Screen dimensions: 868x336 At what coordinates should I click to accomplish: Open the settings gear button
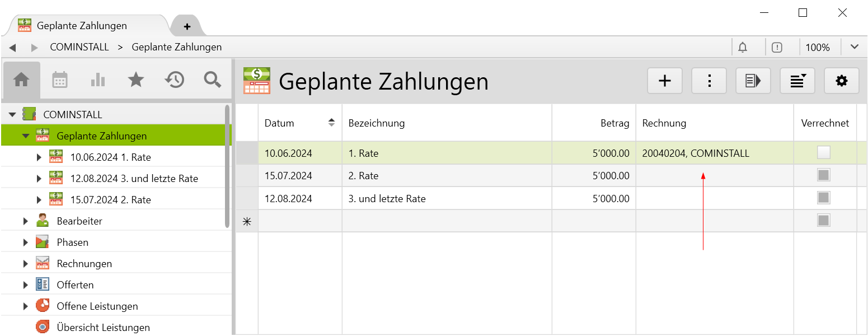click(x=841, y=81)
